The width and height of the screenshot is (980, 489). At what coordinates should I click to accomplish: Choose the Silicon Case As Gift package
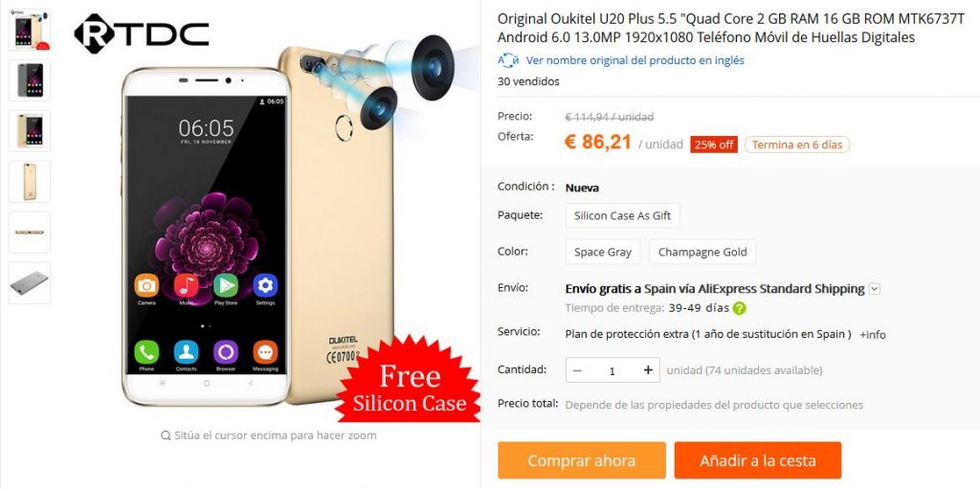tap(622, 215)
